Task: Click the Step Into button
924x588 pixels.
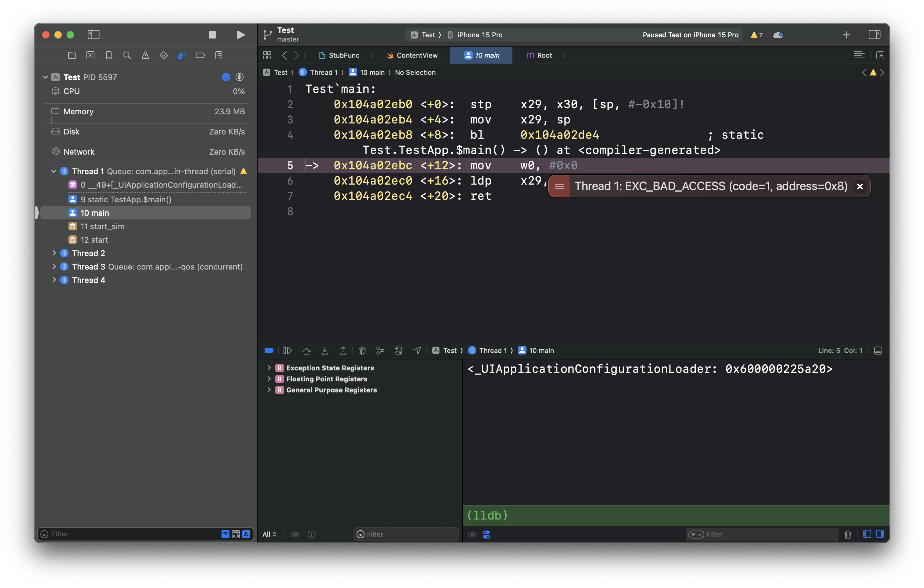Action: pos(324,351)
